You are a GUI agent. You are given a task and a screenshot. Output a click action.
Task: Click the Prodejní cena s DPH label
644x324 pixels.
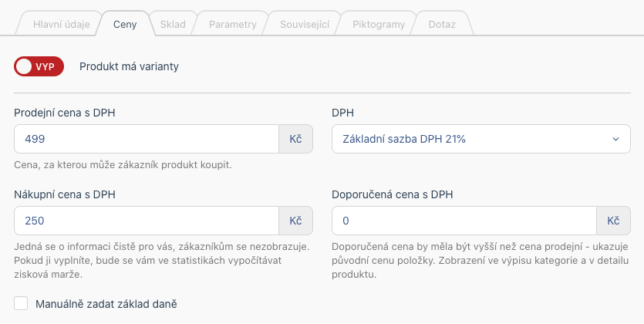pos(65,113)
